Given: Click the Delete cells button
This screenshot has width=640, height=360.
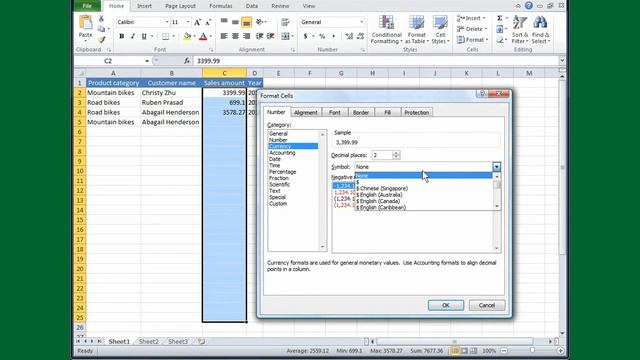Looking at the screenshot, I should tap(472, 29).
